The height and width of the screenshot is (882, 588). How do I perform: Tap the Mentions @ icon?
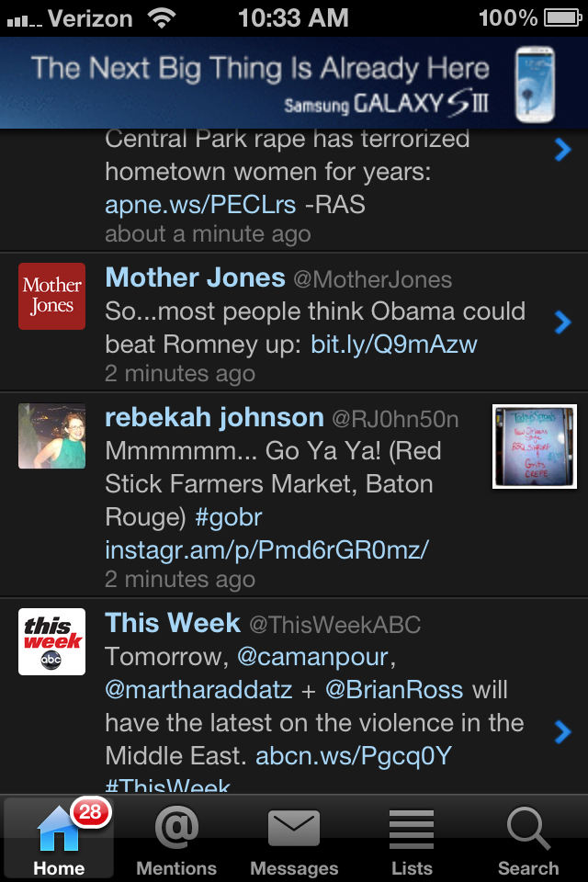[x=176, y=830]
